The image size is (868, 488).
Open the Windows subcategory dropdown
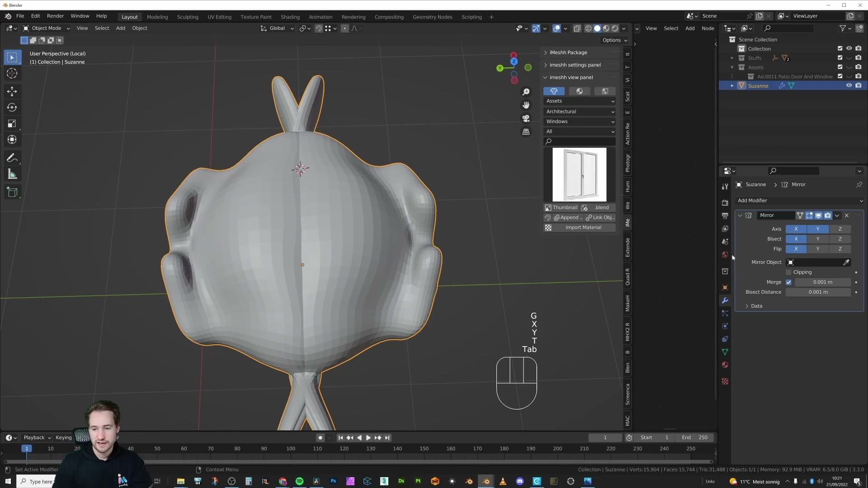click(580, 122)
